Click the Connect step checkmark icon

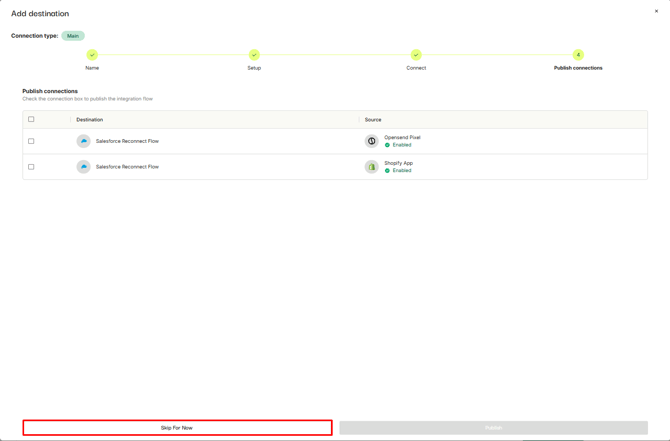coord(416,55)
